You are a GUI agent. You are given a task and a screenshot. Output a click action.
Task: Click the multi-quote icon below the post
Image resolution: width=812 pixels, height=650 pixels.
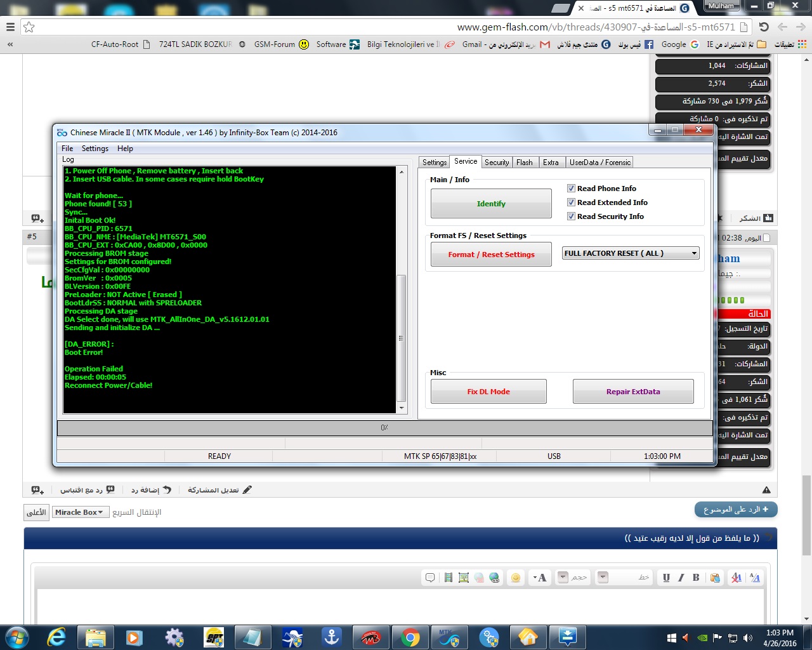[x=37, y=490]
